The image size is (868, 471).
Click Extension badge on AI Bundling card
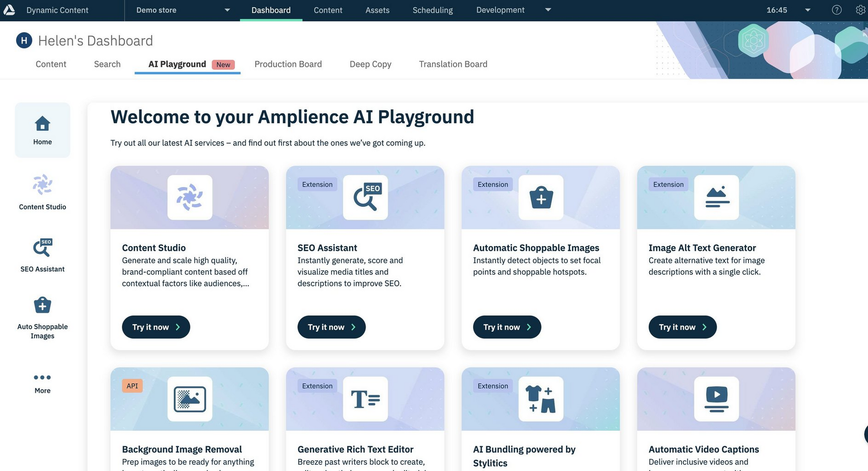pos(493,386)
